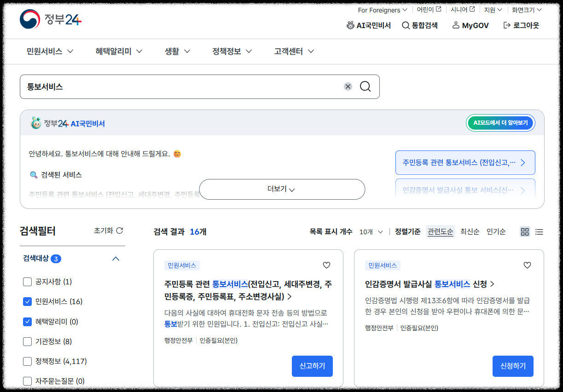Open the 고객센터 menu

coord(294,52)
